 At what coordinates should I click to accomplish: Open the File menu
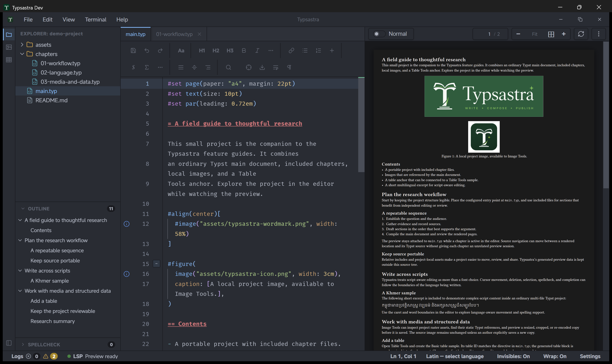click(x=28, y=19)
